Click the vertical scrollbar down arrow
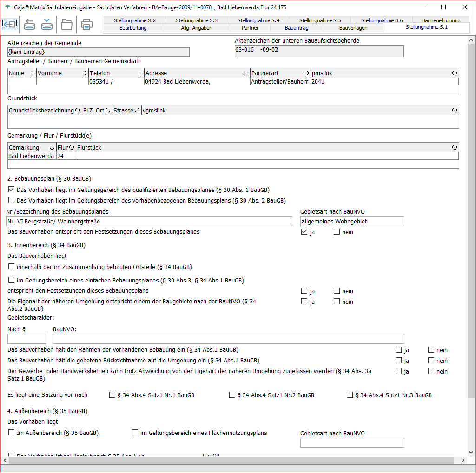 (x=471, y=452)
